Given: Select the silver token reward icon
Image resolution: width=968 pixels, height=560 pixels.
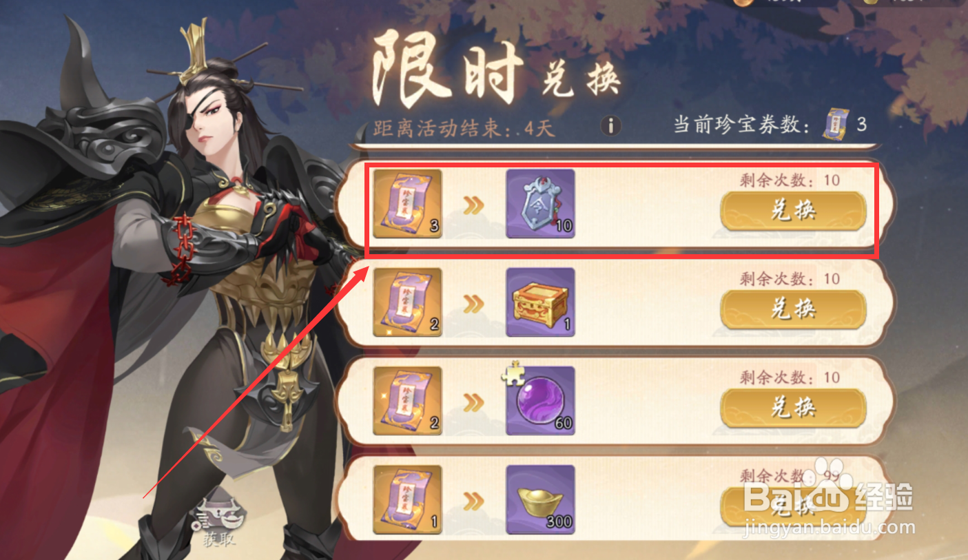Looking at the screenshot, I should coord(541,204).
